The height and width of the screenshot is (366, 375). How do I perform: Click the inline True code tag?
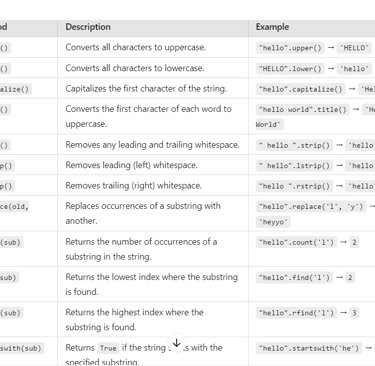tap(108, 348)
